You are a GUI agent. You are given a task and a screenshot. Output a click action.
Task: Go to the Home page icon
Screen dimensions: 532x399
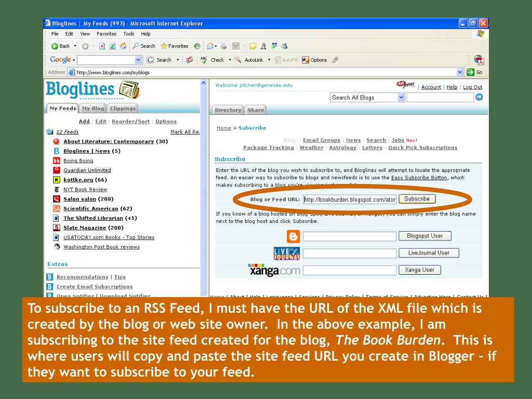[124, 46]
